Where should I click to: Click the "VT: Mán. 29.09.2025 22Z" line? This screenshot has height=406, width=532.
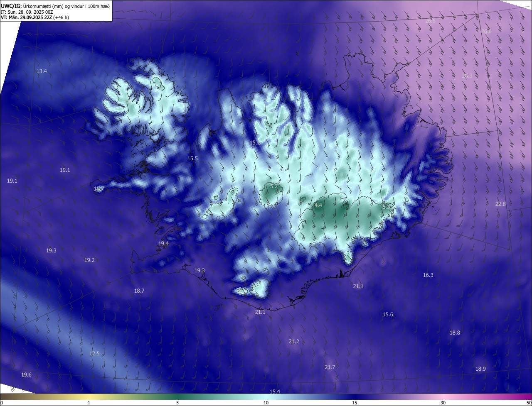coord(35,17)
